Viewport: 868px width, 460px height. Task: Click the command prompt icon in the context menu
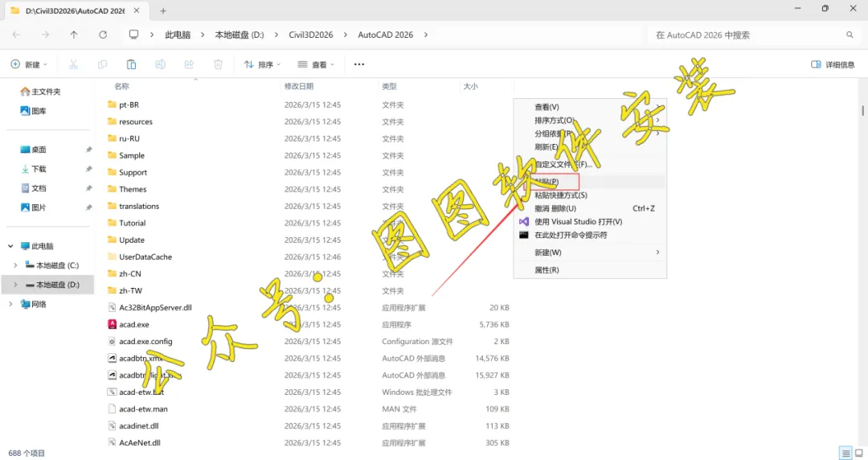point(524,235)
